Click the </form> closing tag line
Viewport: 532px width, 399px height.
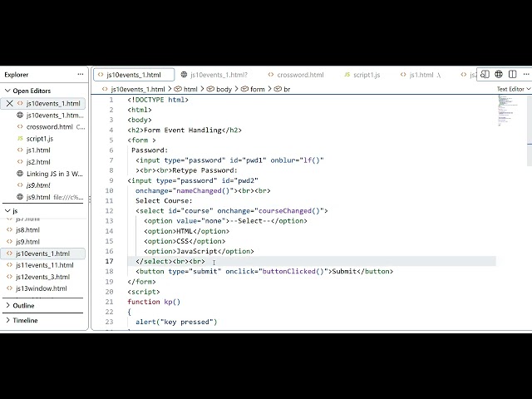[141, 282]
